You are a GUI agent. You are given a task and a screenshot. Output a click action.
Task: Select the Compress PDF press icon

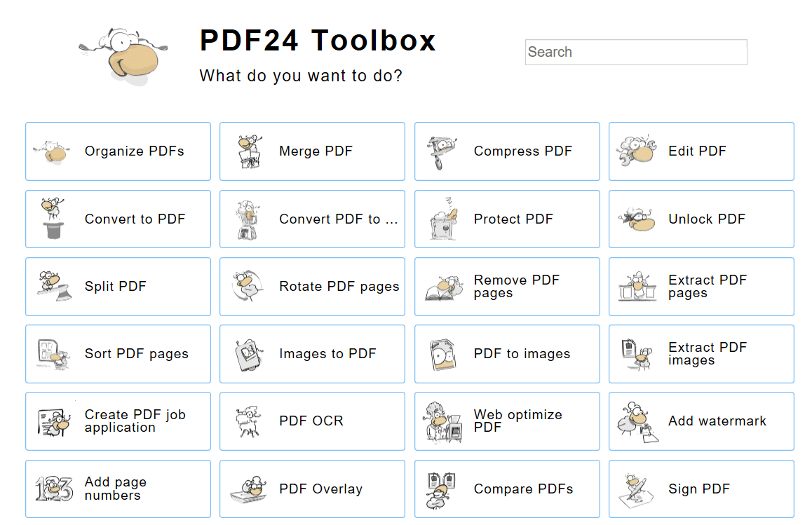click(x=442, y=153)
